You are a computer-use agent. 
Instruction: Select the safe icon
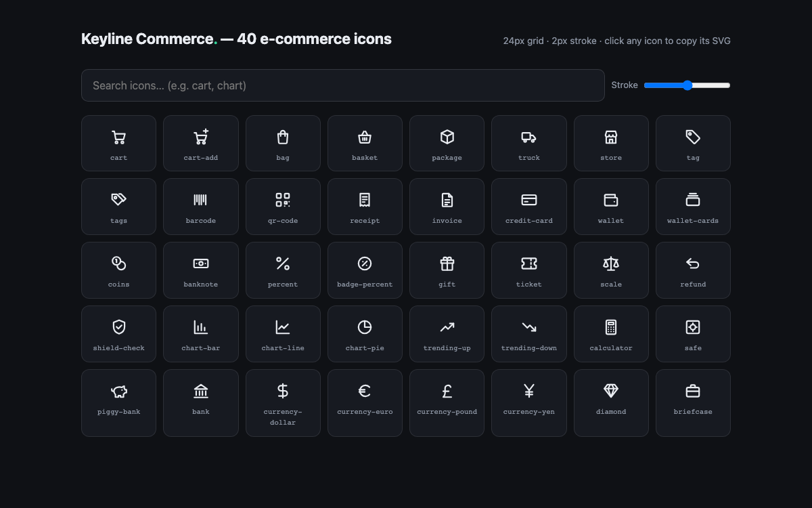(x=693, y=334)
